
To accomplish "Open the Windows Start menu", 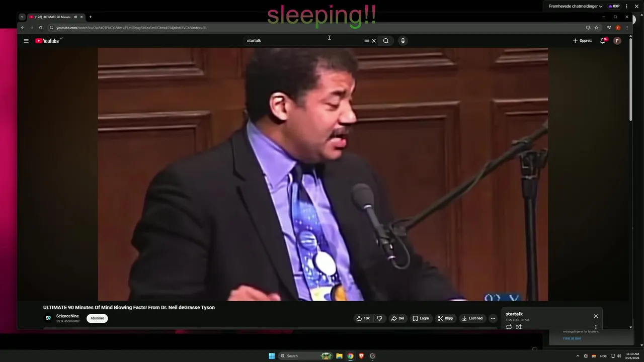I will (272, 356).
